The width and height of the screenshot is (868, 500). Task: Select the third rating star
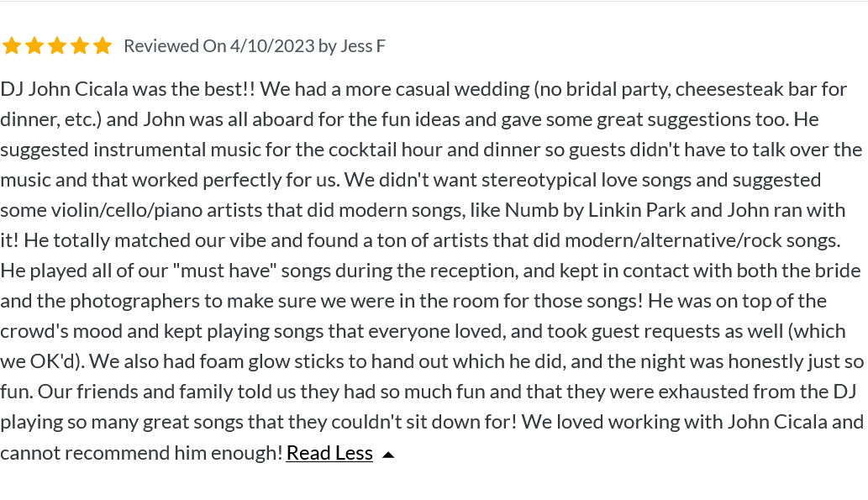pyautogui.click(x=57, y=46)
